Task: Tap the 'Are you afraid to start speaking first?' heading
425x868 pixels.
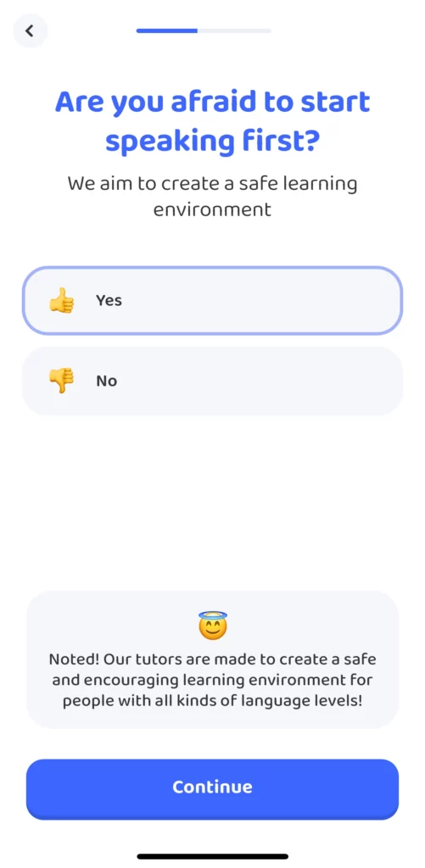Action: [212, 122]
